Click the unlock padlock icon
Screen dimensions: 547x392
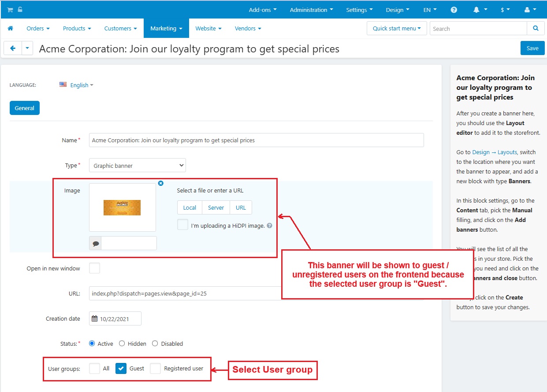click(x=20, y=10)
